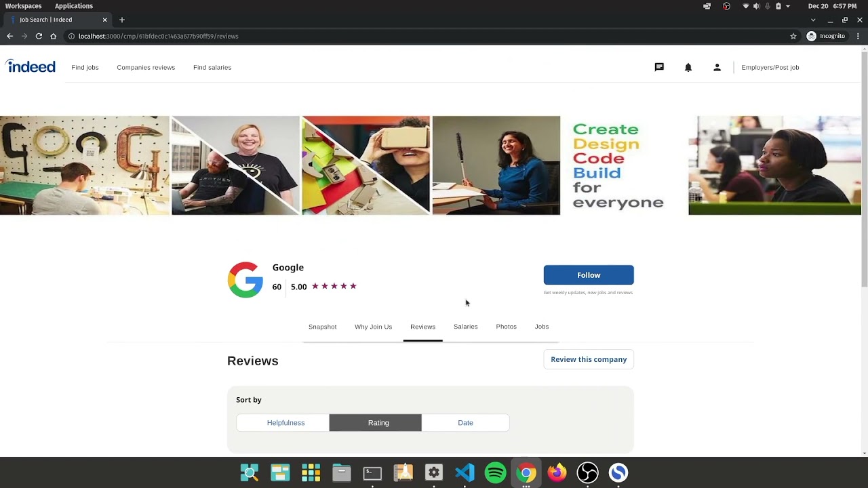Click the browser home icon
Screen dimensions: 868x488
coord(53,36)
